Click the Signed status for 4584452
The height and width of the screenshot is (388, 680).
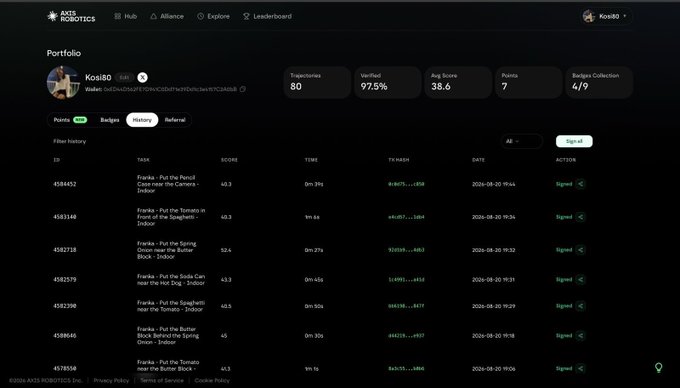pyautogui.click(x=564, y=184)
